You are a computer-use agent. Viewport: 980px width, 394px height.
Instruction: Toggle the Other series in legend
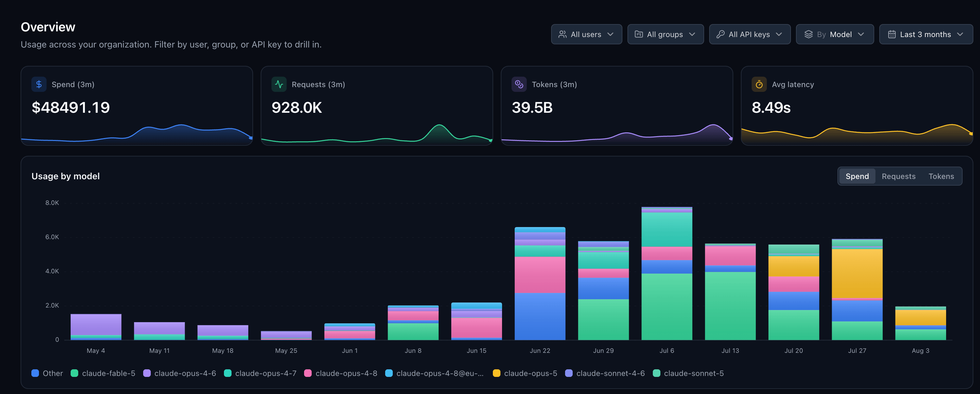[x=47, y=373]
